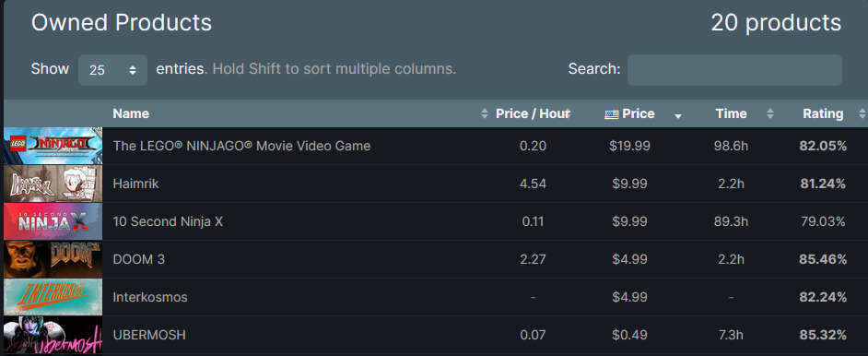The width and height of the screenshot is (868, 356).
Task: Select the 7.3h playtime value
Action: (x=731, y=335)
